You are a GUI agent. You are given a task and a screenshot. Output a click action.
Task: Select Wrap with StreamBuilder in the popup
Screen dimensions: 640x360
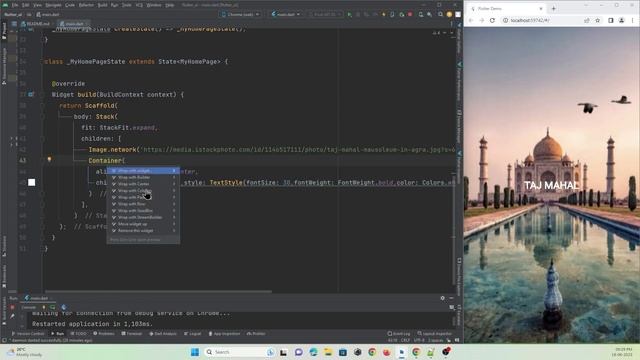[143, 218]
